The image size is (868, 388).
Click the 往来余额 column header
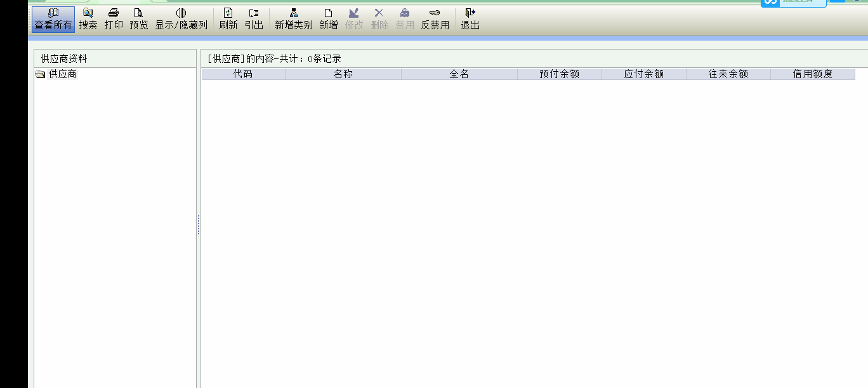pos(728,74)
